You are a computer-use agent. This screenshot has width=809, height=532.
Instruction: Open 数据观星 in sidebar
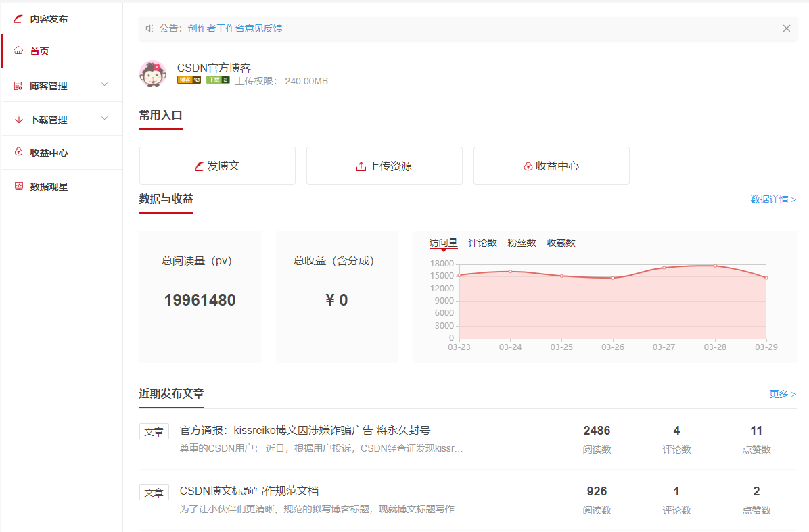62,186
